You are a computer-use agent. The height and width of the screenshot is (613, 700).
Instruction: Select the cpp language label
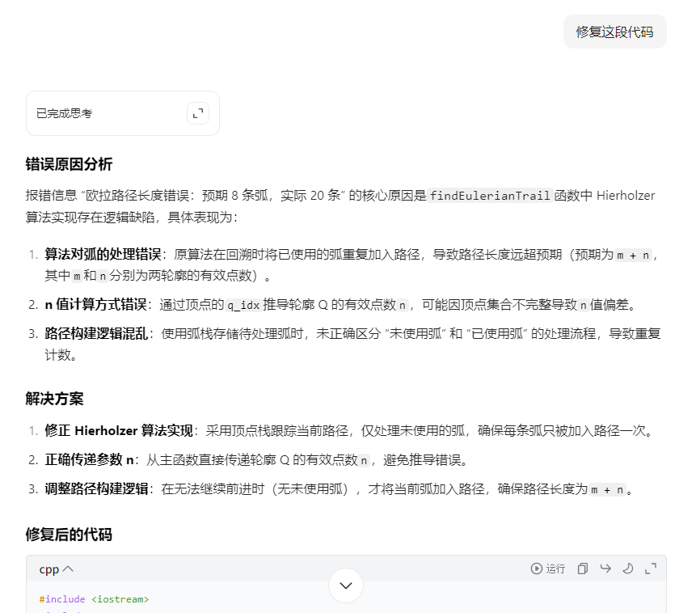pyautogui.click(x=48, y=569)
